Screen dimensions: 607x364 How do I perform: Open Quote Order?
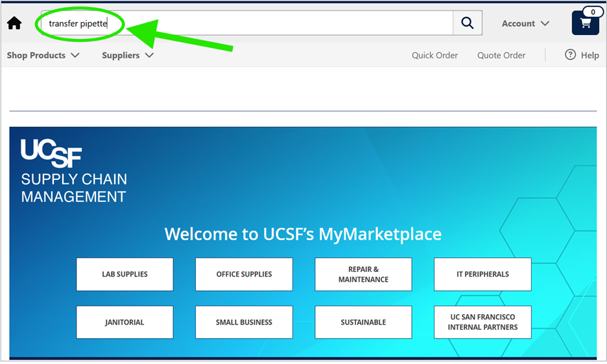coord(501,55)
